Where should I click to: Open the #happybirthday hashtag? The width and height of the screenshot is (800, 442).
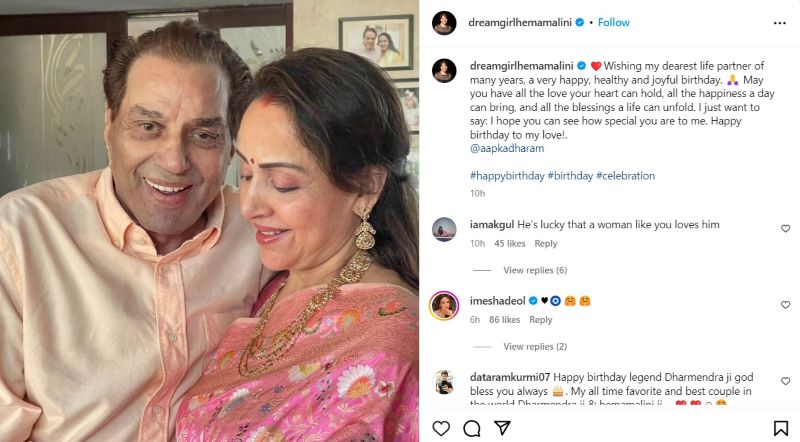(x=507, y=175)
